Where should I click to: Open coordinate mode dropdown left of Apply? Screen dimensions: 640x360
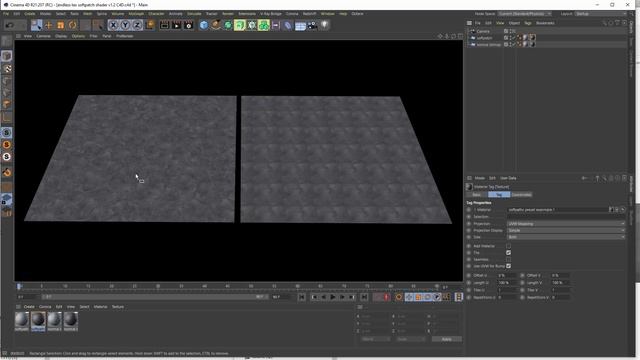(376, 339)
